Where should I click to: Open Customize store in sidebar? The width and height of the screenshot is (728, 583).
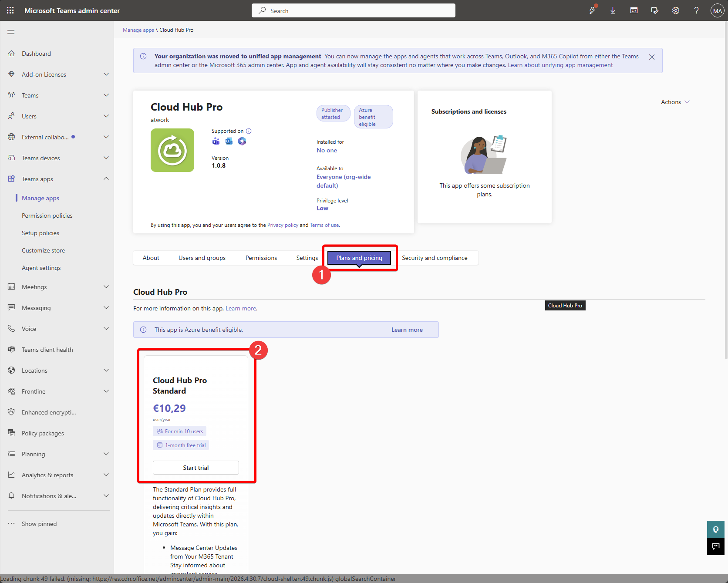(44, 250)
